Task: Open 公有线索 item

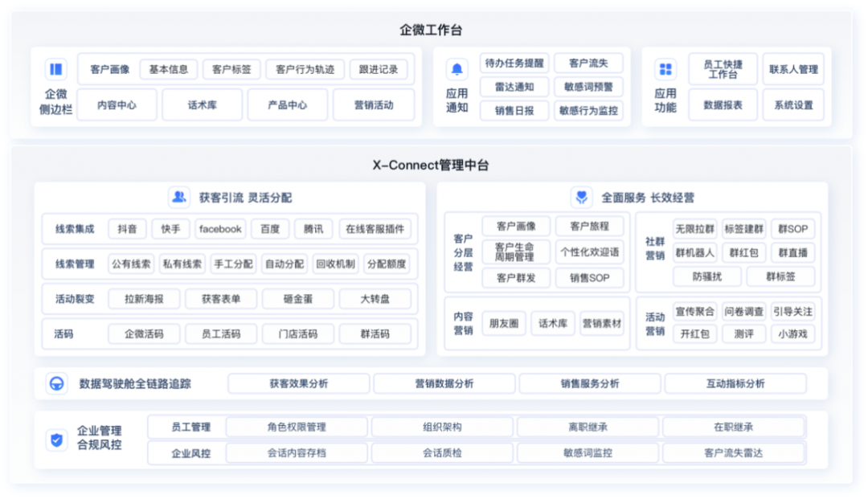Action: pyautogui.click(x=131, y=264)
